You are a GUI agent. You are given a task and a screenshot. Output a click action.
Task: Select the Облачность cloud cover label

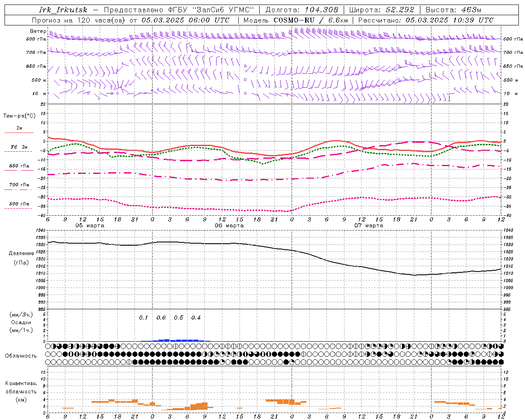click(x=21, y=356)
